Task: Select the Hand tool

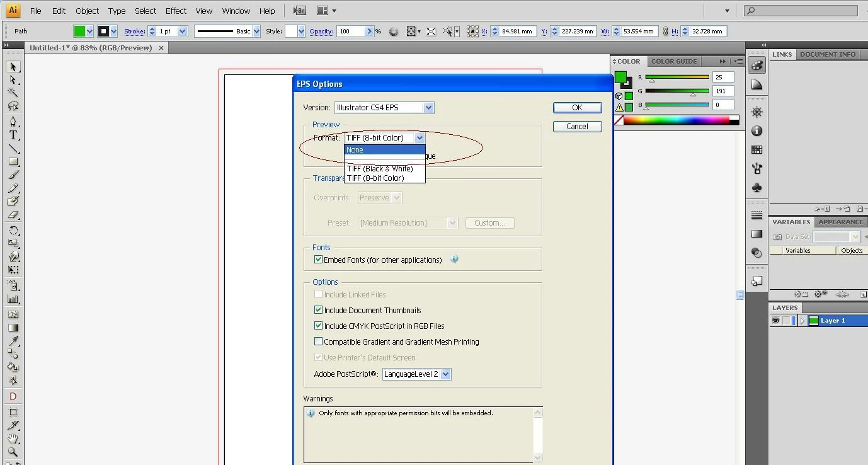Action: [13, 439]
